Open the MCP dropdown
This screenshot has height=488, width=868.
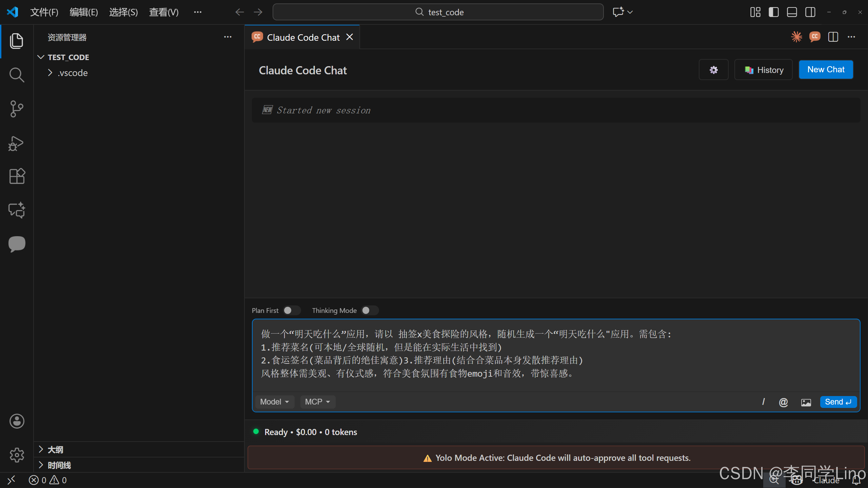pos(317,402)
